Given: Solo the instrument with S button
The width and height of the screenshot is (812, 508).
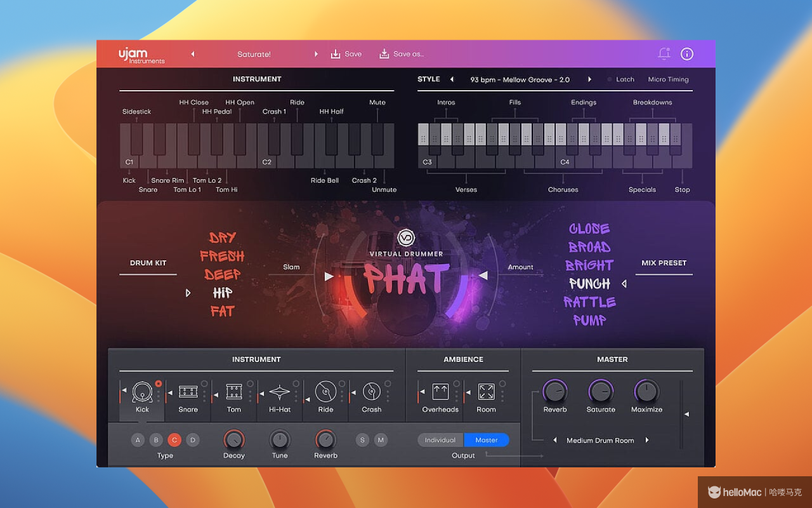Looking at the screenshot, I should click(x=362, y=440).
